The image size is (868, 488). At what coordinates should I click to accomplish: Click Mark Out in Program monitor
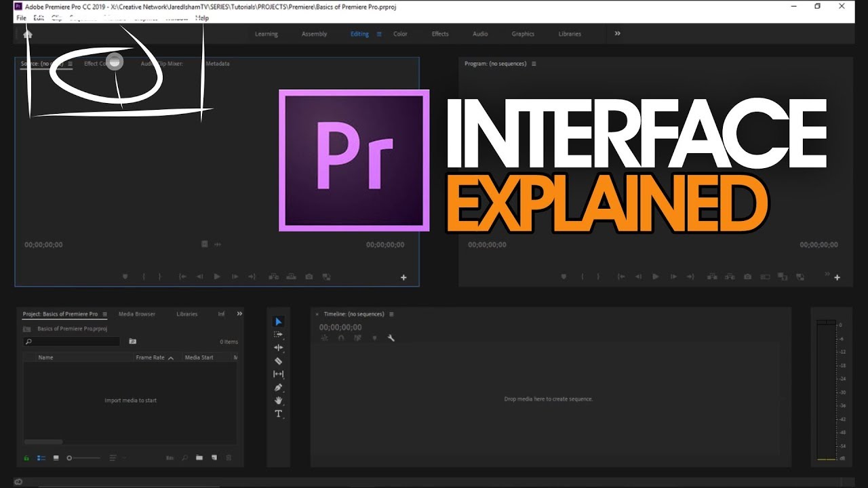[599, 277]
